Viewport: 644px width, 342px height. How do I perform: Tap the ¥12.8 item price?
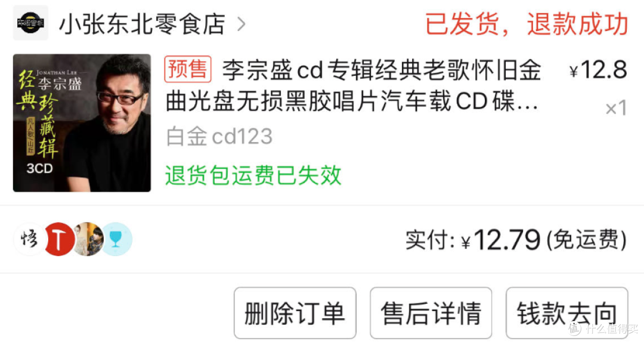coord(598,69)
